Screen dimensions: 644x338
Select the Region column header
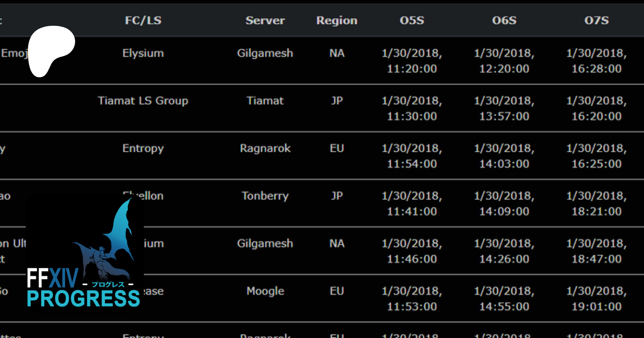[337, 20]
